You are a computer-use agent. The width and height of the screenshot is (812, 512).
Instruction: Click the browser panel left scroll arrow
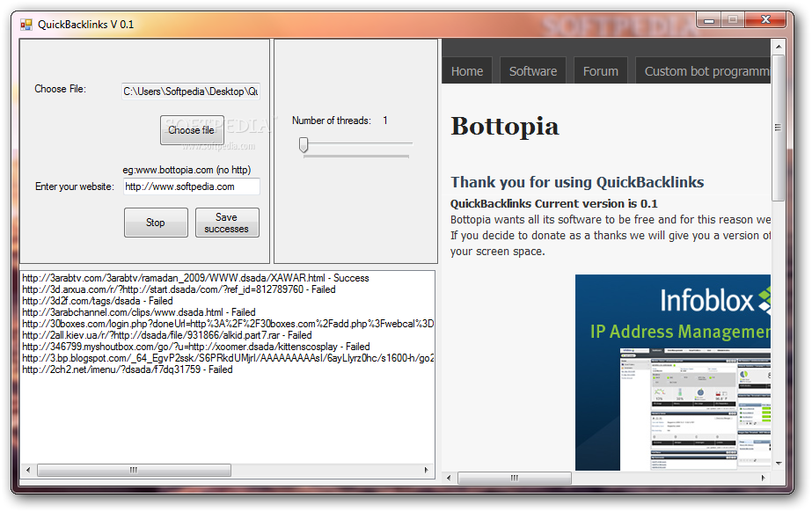click(449, 478)
